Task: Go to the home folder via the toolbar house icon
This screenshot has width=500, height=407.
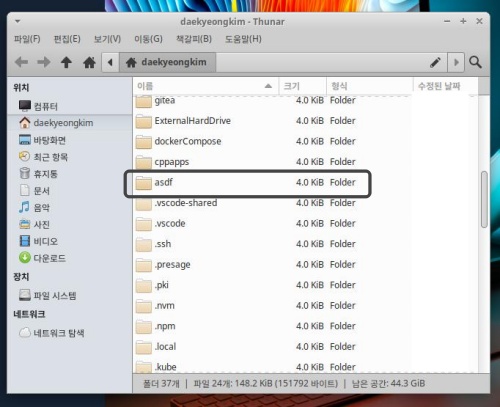Action: click(89, 62)
